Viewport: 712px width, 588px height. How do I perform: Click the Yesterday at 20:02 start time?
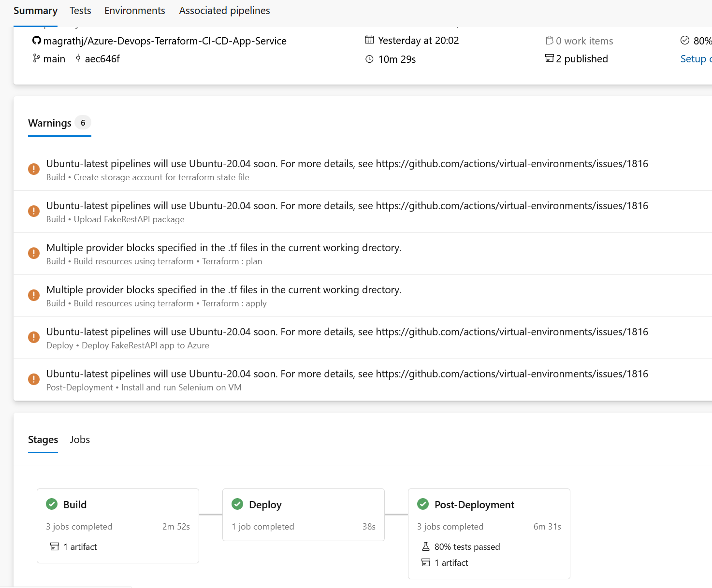coord(418,41)
